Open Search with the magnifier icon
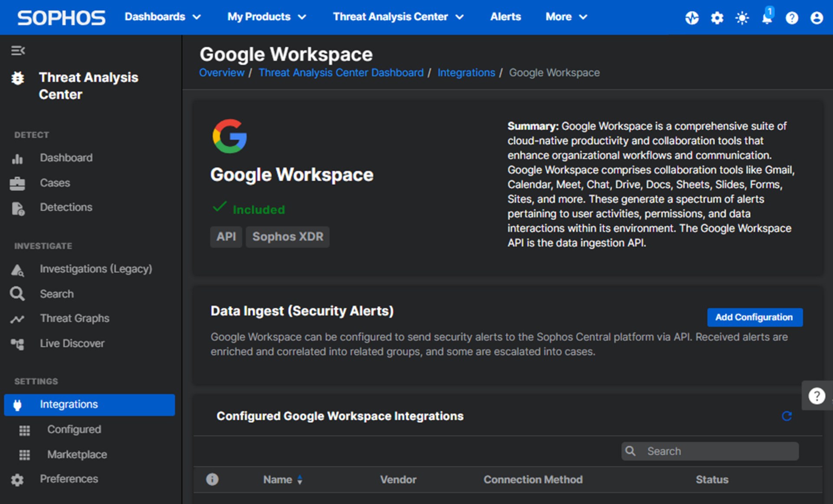The width and height of the screenshot is (833, 504). coord(17,294)
